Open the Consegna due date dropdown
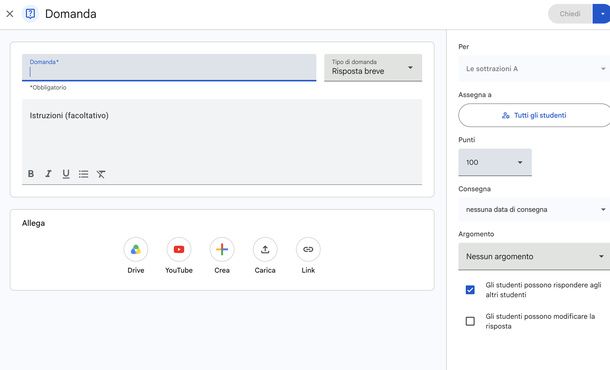The image size is (610, 370). coord(534,209)
